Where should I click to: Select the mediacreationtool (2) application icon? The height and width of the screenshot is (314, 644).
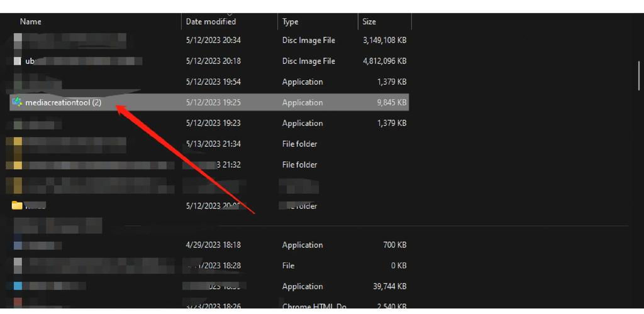point(17,102)
